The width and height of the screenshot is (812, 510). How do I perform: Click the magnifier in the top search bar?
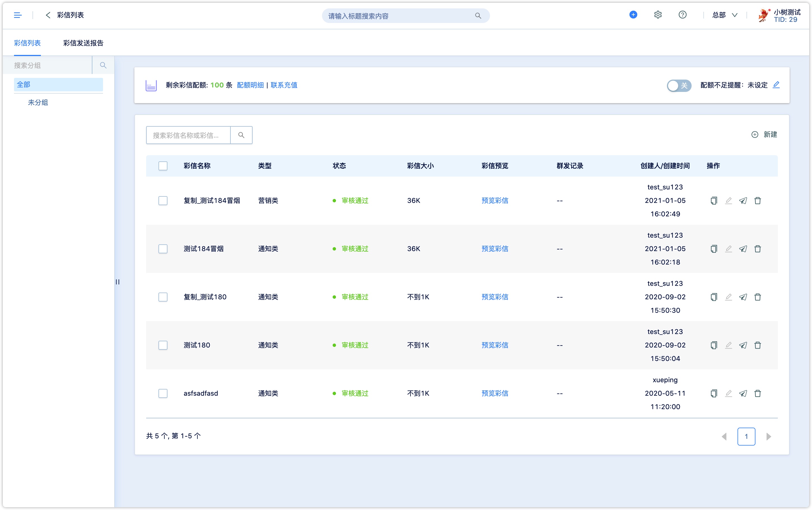(478, 16)
